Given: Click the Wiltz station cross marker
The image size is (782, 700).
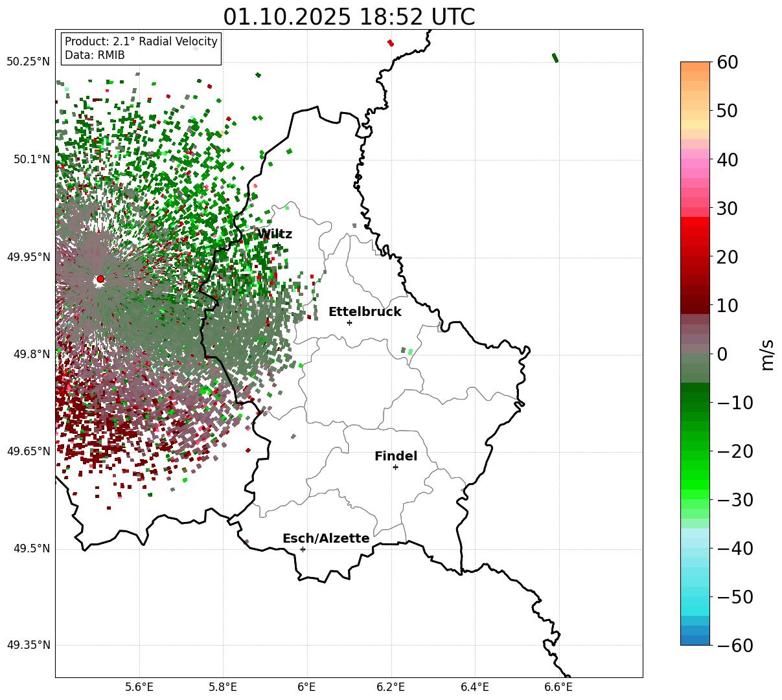Looking at the screenshot, I should 278,245.
